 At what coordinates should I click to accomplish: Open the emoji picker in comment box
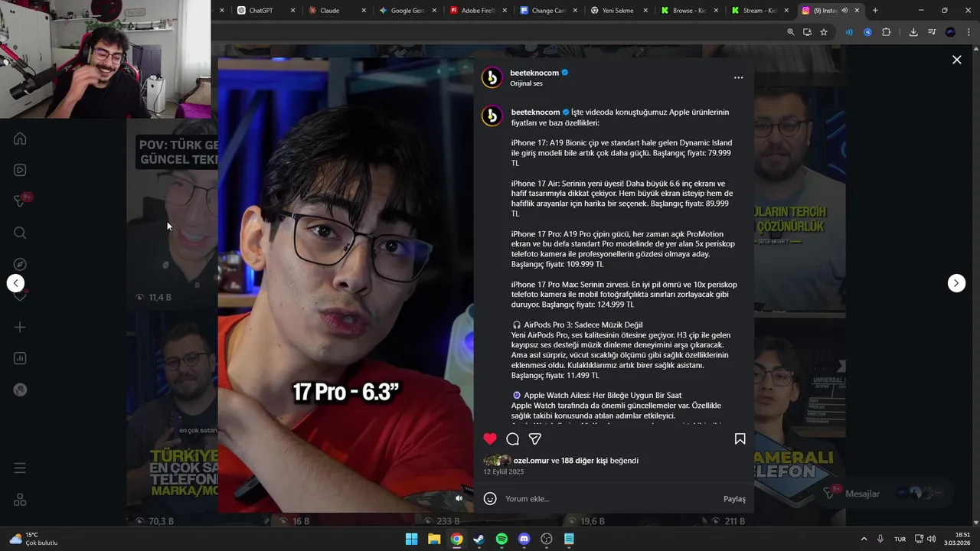[490, 498]
